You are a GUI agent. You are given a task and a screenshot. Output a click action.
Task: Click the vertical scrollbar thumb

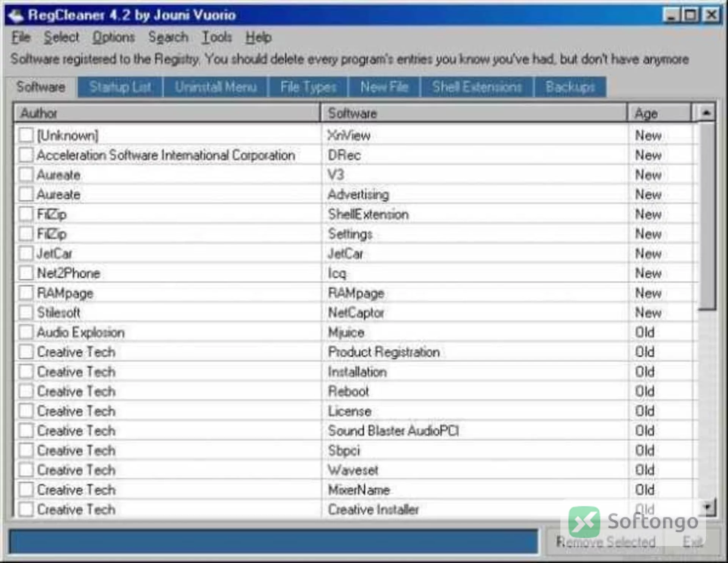coord(707,216)
